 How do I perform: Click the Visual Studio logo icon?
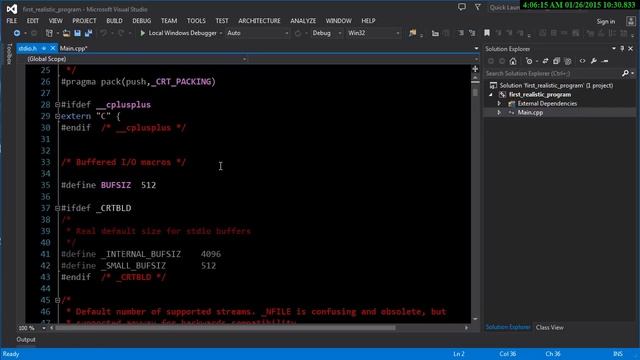12,9
